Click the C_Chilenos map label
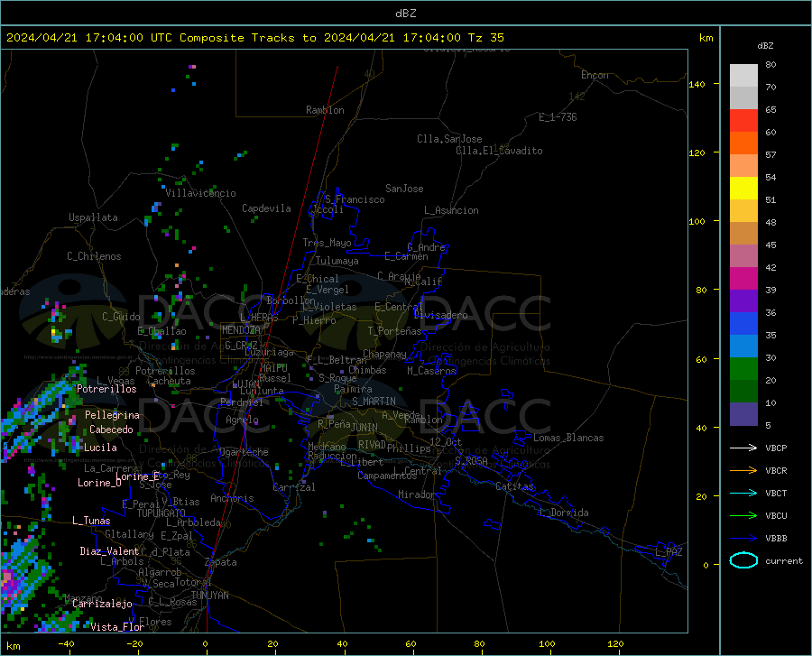This screenshot has width=812, height=656. (x=94, y=256)
